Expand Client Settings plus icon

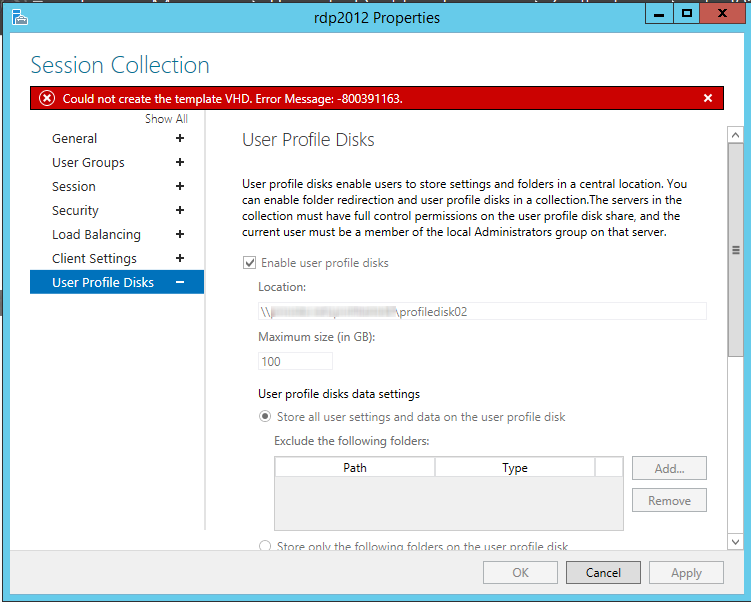tap(180, 259)
